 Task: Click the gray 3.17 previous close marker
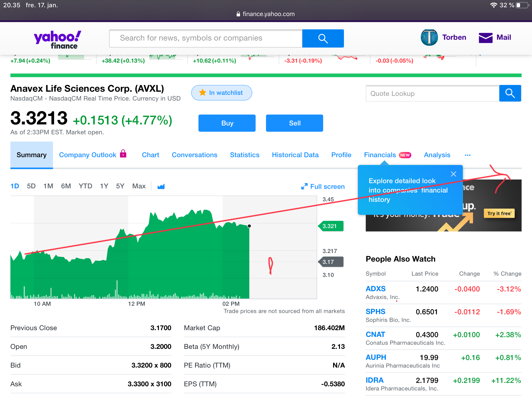pyautogui.click(x=331, y=262)
